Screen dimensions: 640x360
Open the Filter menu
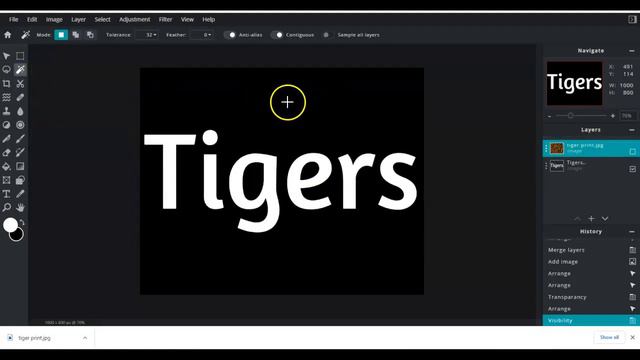(165, 20)
